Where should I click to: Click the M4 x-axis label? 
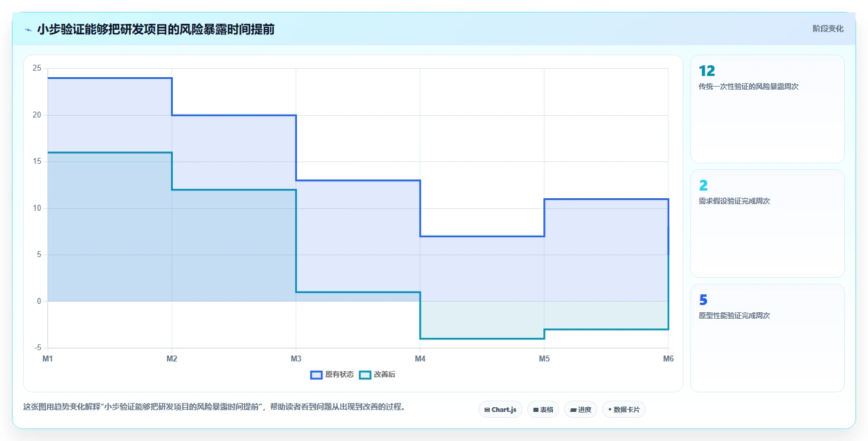pyautogui.click(x=420, y=358)
